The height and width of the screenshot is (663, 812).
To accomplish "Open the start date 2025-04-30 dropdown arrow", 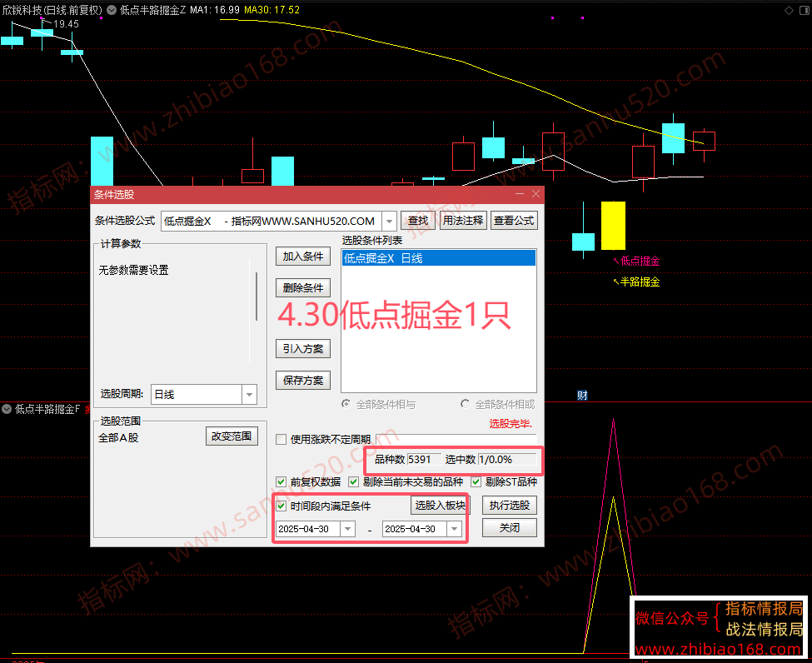I will tap(348, 529).
